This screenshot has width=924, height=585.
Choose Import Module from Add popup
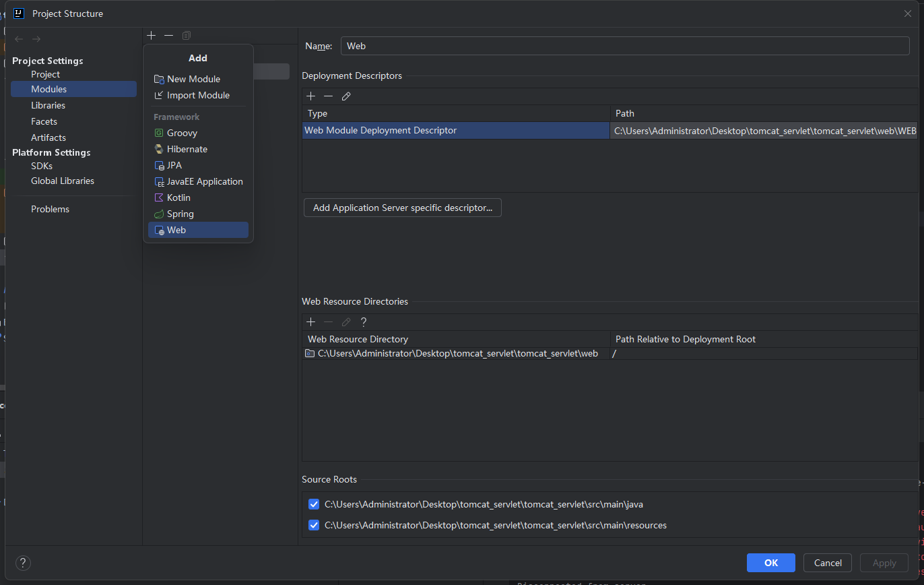[198, 95]
